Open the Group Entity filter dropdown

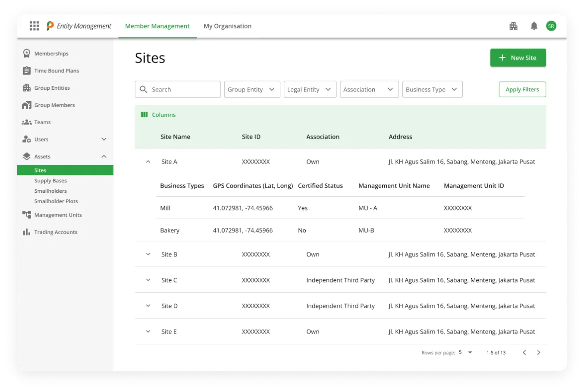252,89
